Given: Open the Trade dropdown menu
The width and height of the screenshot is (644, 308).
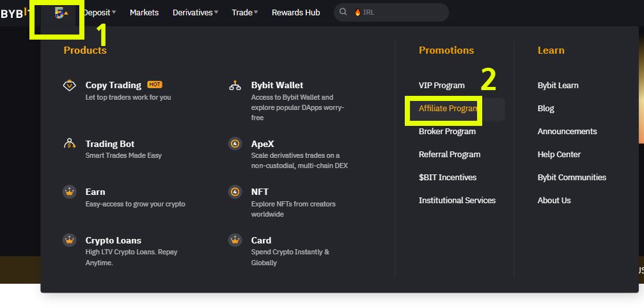Looking at the screenshot, I should (245, 12).
